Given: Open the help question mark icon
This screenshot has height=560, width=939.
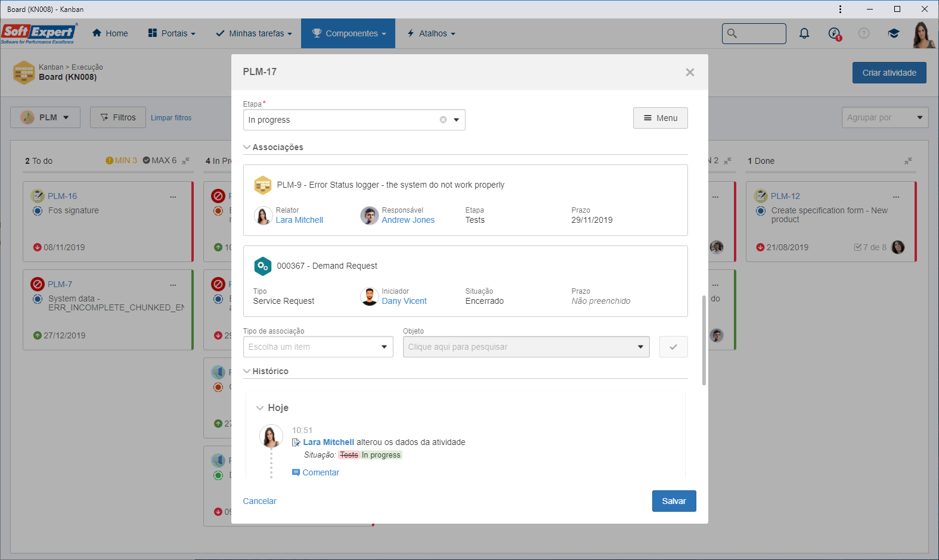Looking at the screenshot, I should click(864, 33).
